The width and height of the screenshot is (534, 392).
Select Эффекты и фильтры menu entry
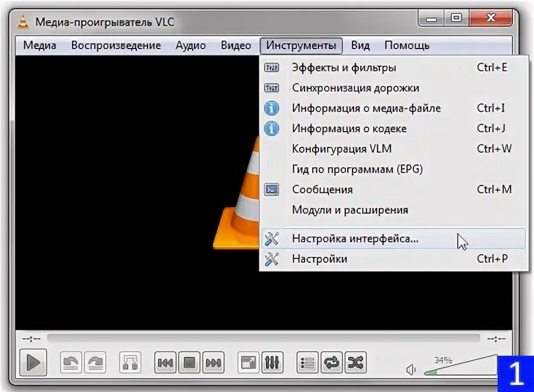[x=393, y=67]
